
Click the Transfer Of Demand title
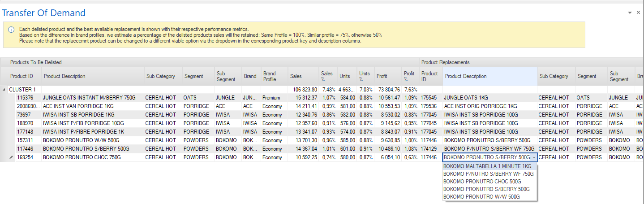pos(43,13)
